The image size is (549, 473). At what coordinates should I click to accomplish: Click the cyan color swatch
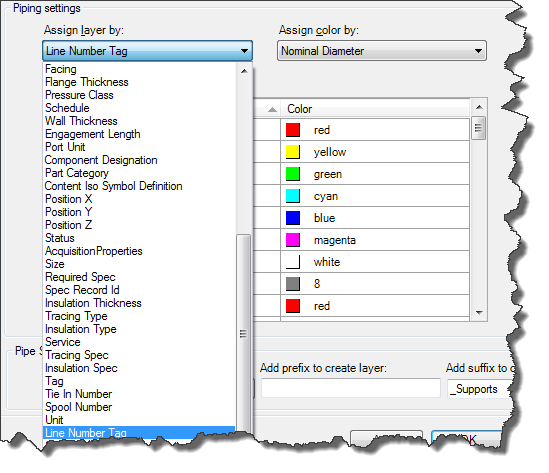coord(293,196)
